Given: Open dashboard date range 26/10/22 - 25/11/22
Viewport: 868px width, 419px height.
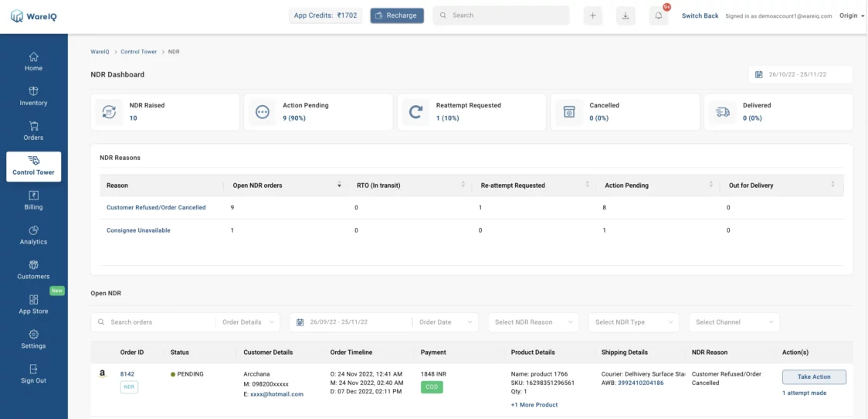Looking at the screenshot, I should (800, 74).
